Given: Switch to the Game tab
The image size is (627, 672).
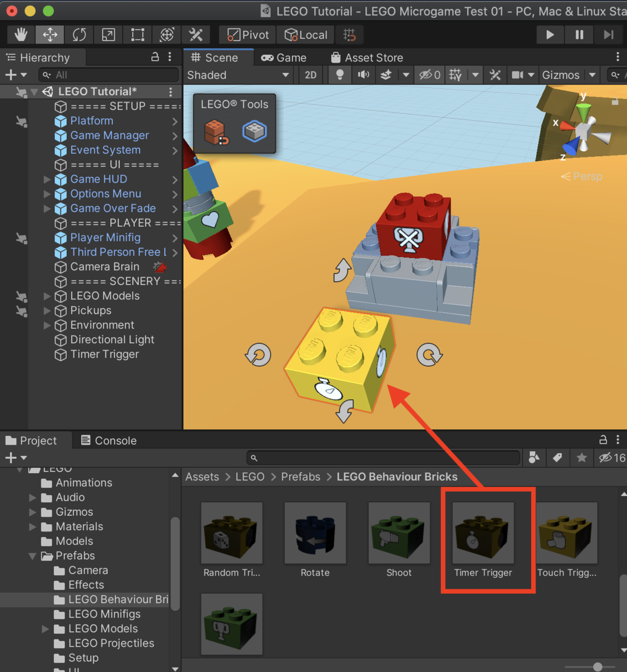Looking at the screenshot, I should click(x=284, y=58).
